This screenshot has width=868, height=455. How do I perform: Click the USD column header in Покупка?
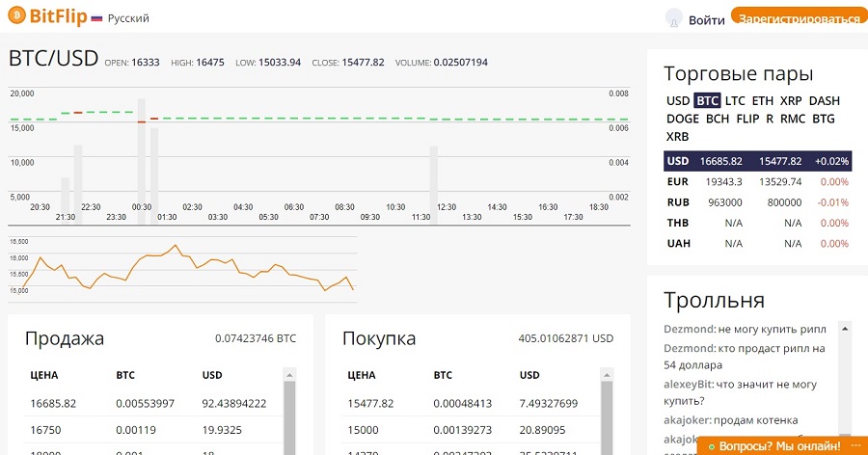coord(529,375)
